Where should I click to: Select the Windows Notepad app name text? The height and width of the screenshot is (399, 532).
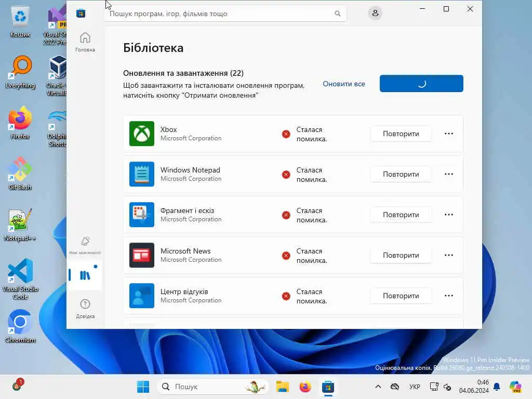190,170
